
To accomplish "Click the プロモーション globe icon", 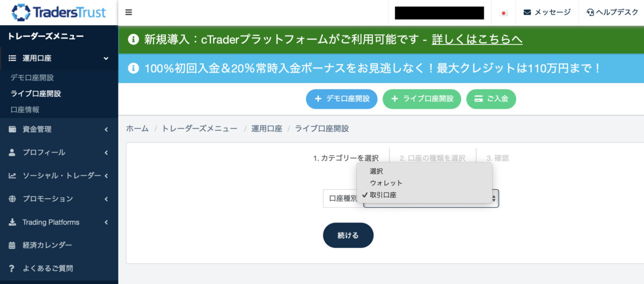I will [x=12, y=199].
